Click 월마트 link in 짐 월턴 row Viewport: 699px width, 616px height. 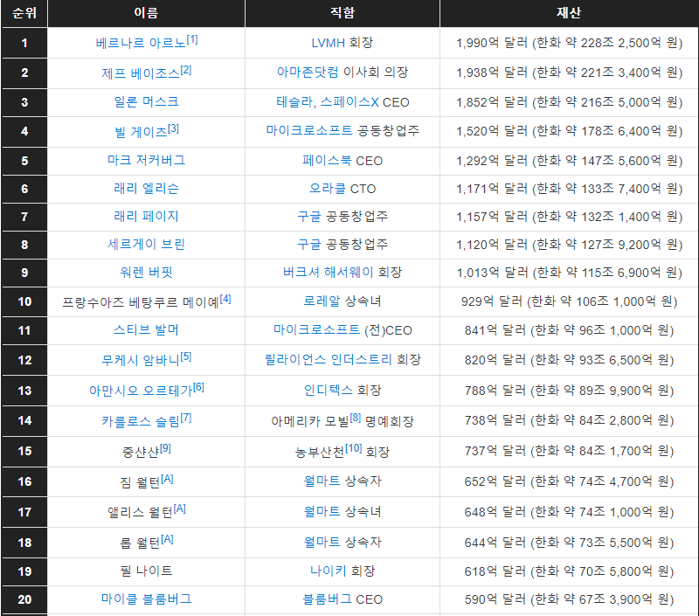click(322, 481)
